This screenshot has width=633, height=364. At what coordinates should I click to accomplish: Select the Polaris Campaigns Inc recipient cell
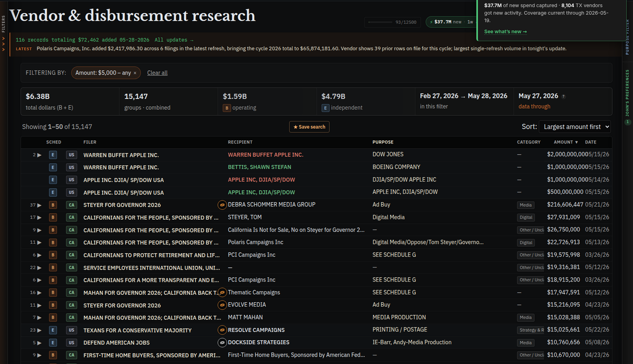click(x=256, y=242)
